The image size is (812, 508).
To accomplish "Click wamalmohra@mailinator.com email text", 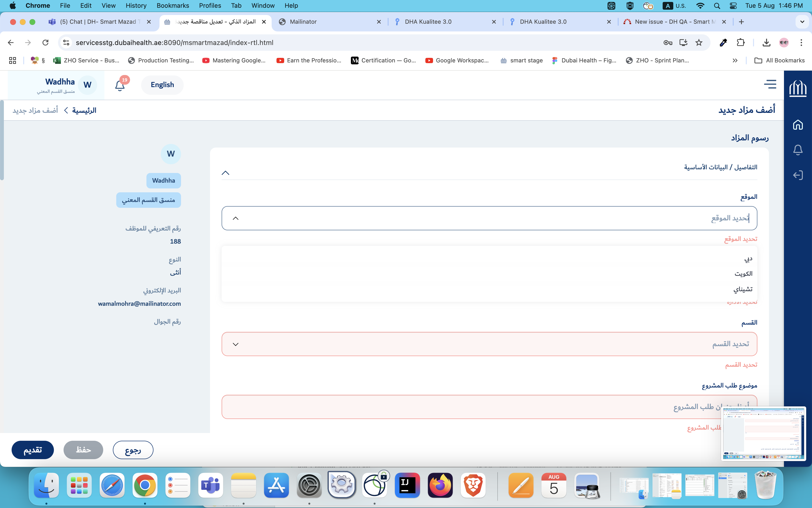I will click(139, 304).
